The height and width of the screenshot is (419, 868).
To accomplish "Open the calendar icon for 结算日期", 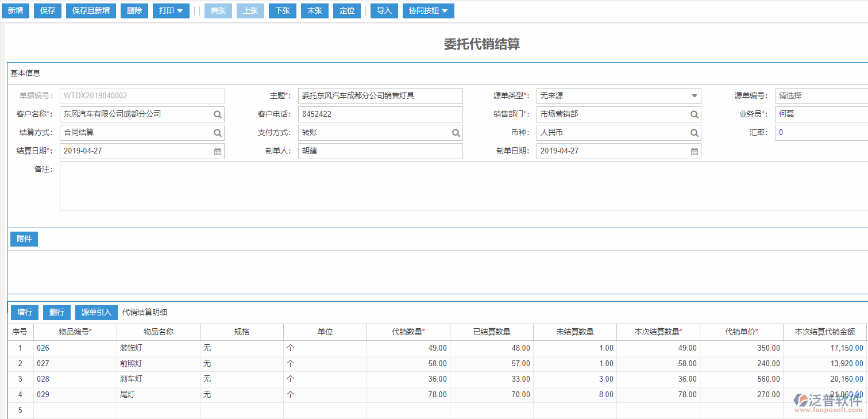I will coord(218,151).
